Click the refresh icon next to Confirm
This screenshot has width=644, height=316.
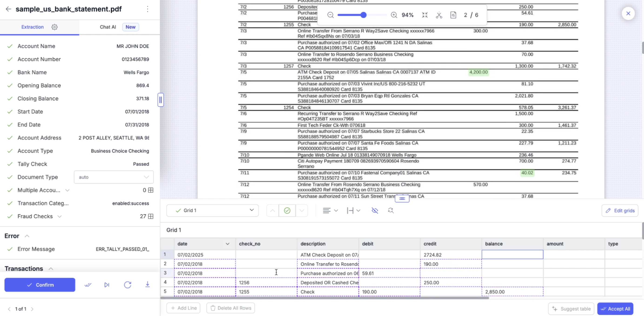coord(127,285)
